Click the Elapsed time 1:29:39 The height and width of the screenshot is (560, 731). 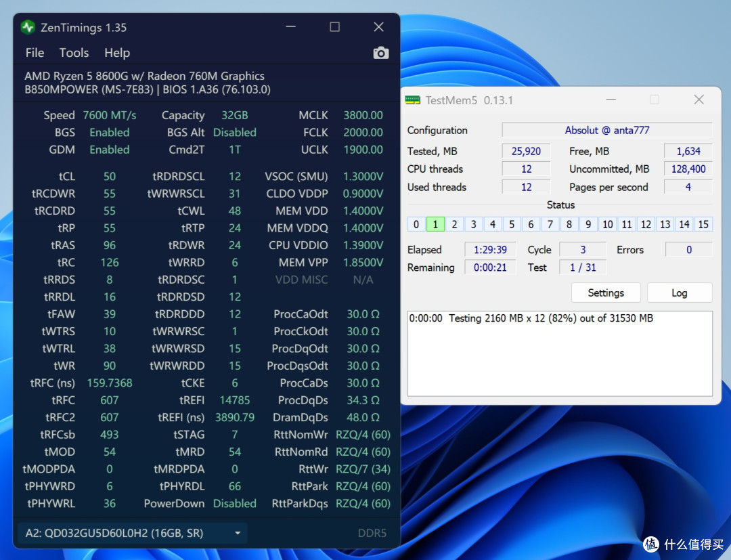(x=490, y=249)
